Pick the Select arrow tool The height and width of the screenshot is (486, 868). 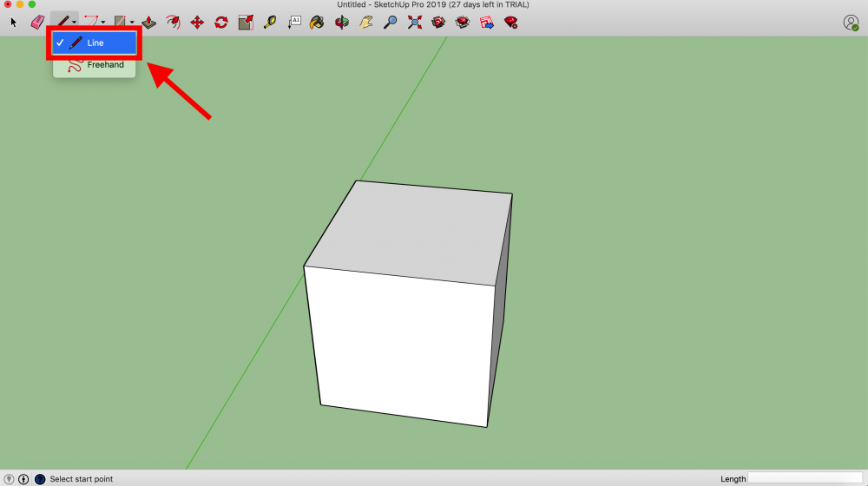point(14,23)
